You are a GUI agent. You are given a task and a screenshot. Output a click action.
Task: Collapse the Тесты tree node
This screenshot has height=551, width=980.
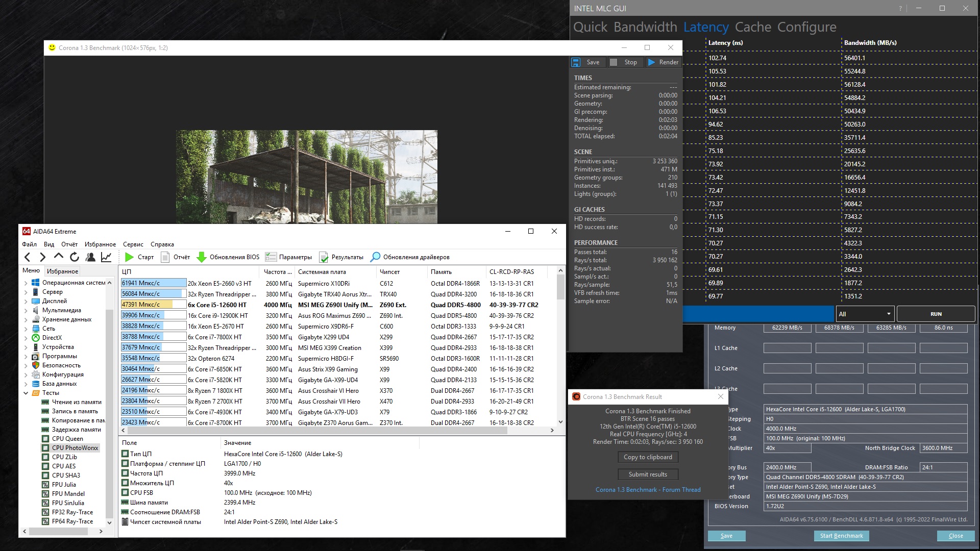coord(26,393)
